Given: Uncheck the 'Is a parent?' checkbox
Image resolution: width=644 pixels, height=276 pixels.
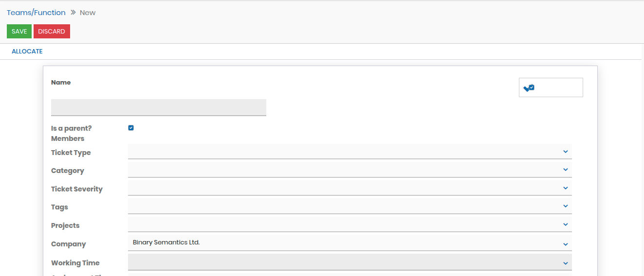Looking at the screenshot, I should coord(131,128).
